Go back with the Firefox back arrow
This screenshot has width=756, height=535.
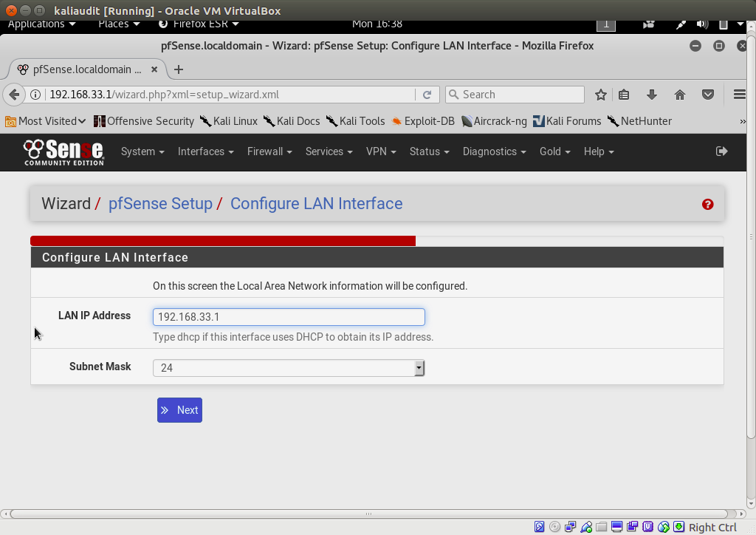[x=14, y=95]
